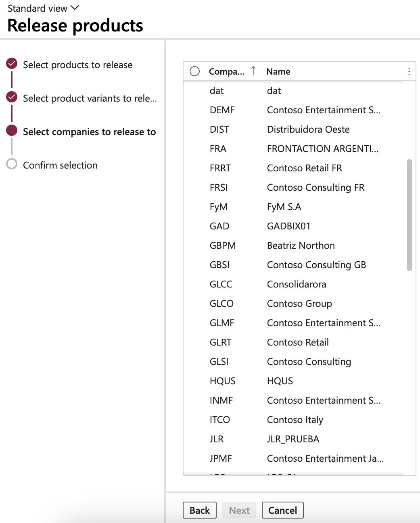The image size is (420, 523).
Task: Click the Cancel button
Action: pos(282,510)
